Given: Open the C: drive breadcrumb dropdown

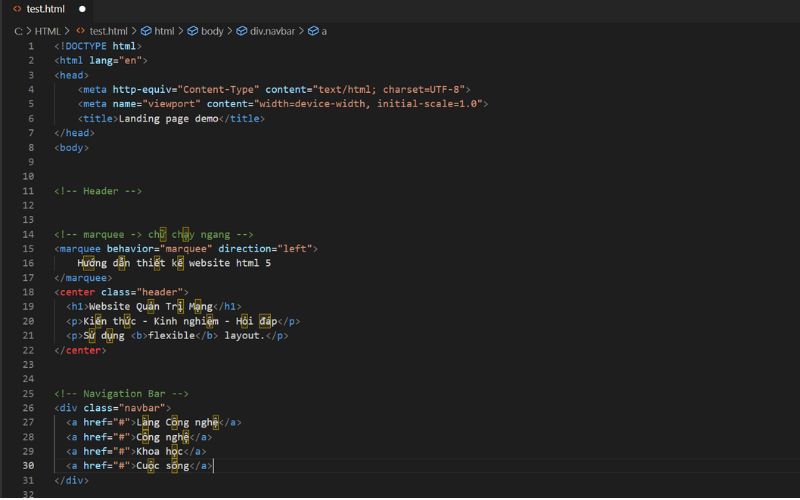Looking at the screenshot, I should point(19,31).
